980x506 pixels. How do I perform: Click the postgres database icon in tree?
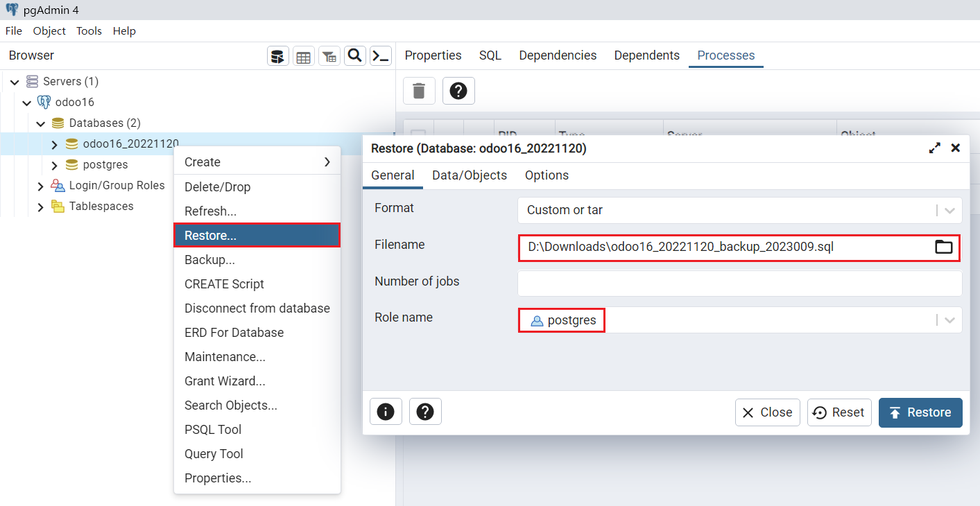[71, 165]
